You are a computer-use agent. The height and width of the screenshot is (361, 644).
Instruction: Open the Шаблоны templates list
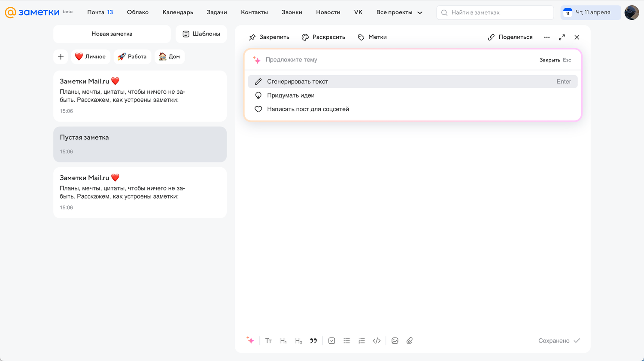click(201, 34)
